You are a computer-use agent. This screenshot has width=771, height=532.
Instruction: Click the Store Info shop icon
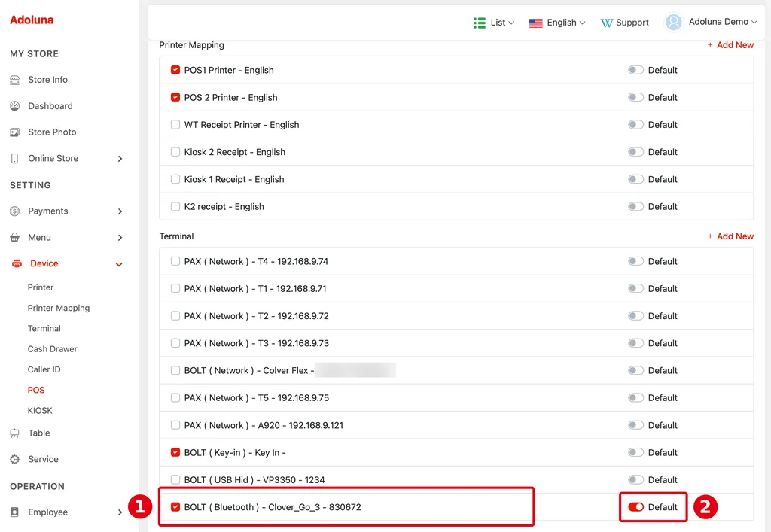click(x=15, y=80)
